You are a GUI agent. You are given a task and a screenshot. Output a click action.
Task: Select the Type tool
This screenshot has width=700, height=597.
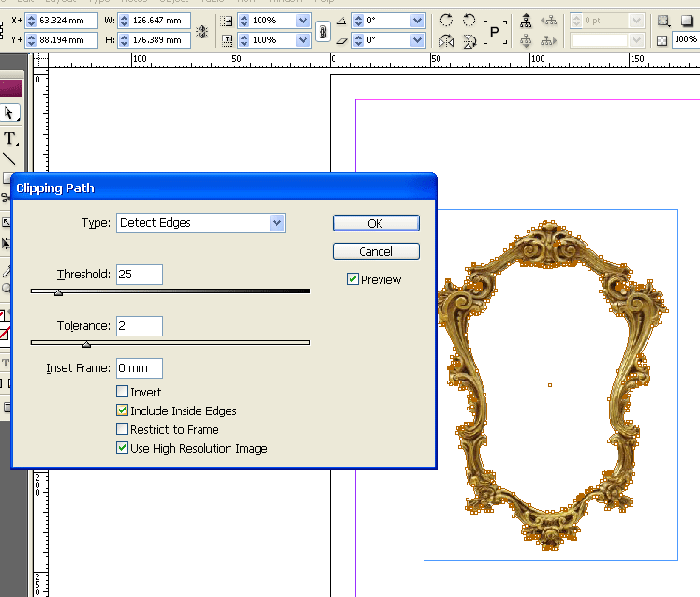pyautogui.click(x=9, y=139)
